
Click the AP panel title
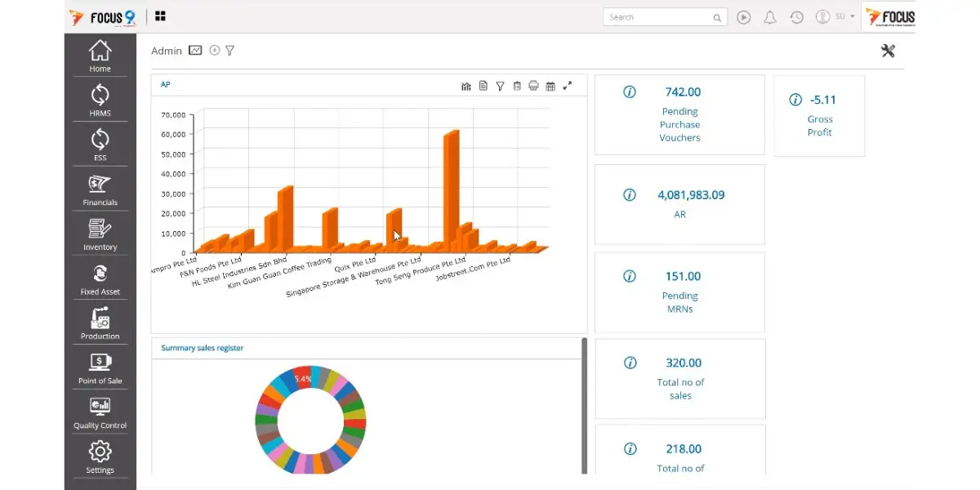(166, 84)
